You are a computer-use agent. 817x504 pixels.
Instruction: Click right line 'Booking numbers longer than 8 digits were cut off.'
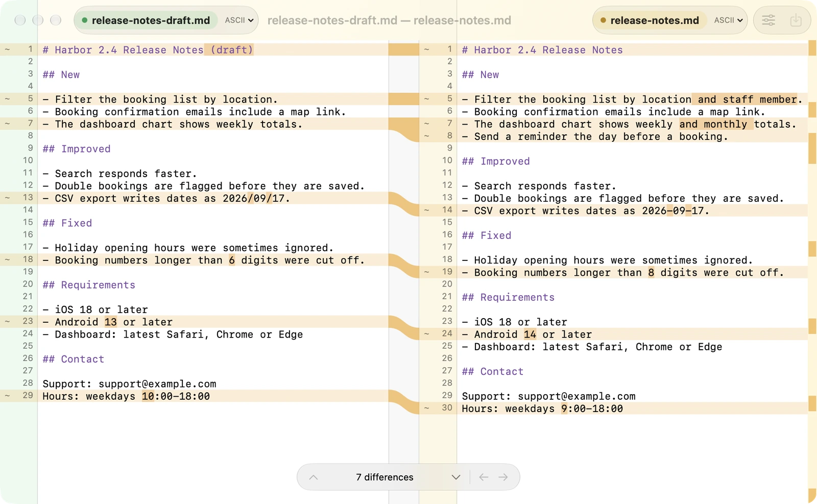tap(623, 272)
